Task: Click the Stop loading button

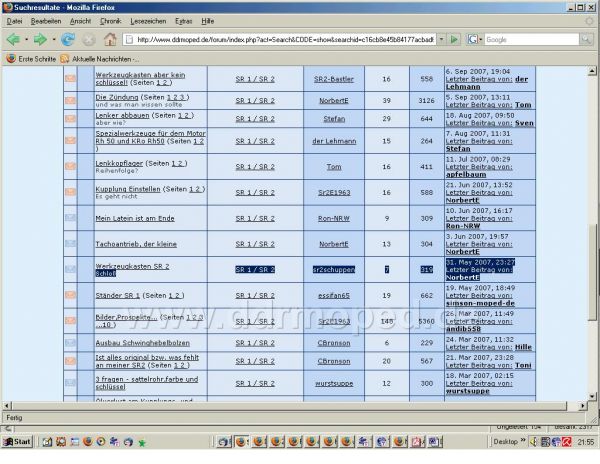Action: click(88, 39)
